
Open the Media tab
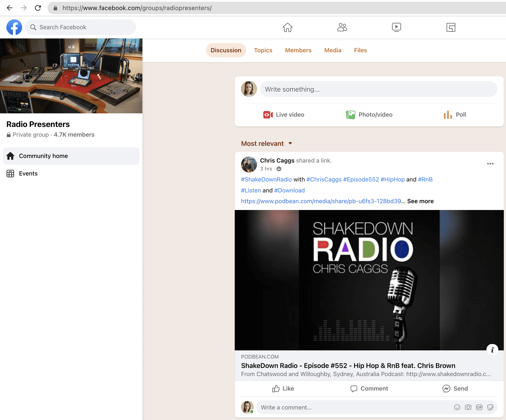333,50
